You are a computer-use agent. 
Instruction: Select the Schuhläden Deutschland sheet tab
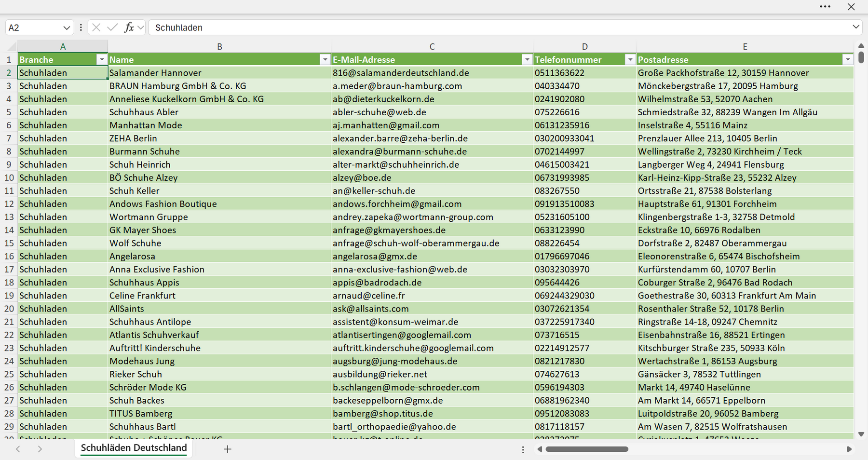134,448
